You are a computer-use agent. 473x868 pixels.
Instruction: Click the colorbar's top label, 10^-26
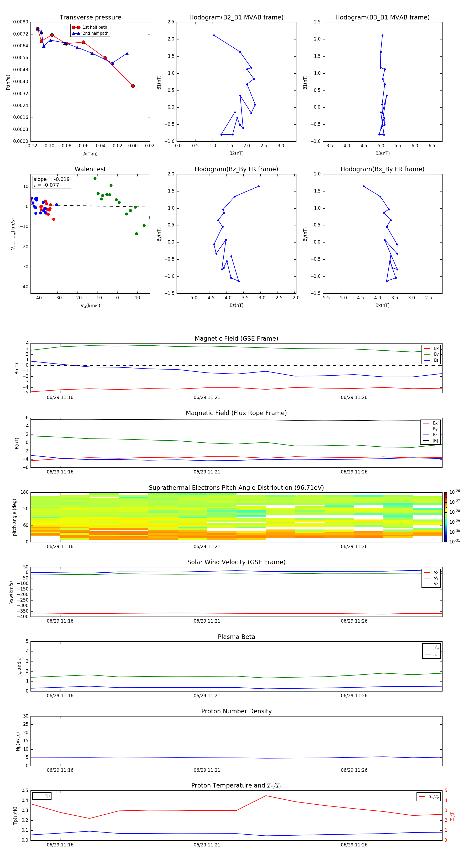point(455,492)
